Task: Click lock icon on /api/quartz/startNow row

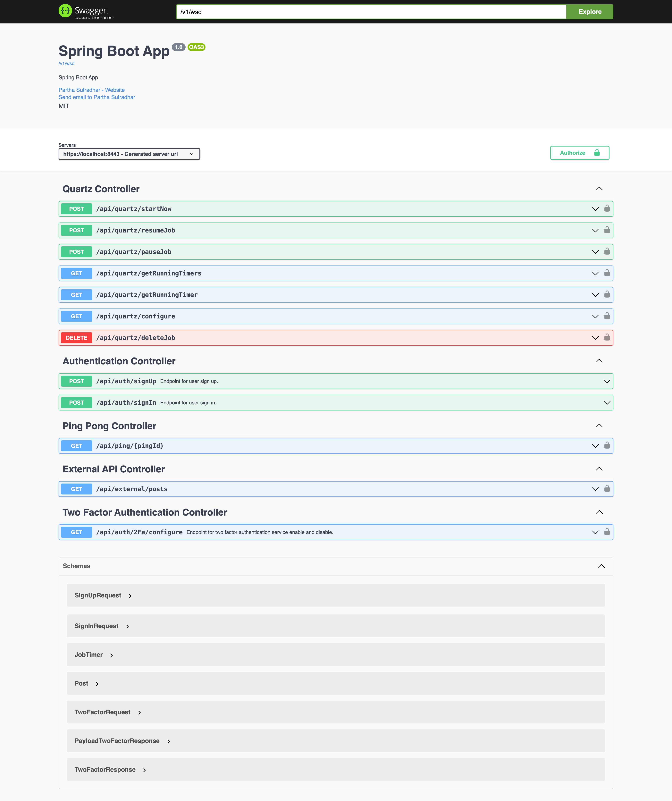Action: coord(607,208)
